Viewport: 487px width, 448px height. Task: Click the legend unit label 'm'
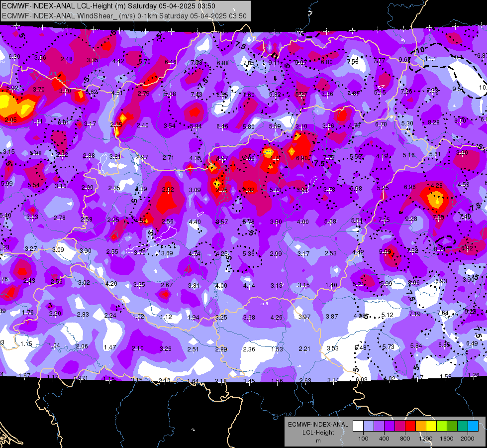318,441
